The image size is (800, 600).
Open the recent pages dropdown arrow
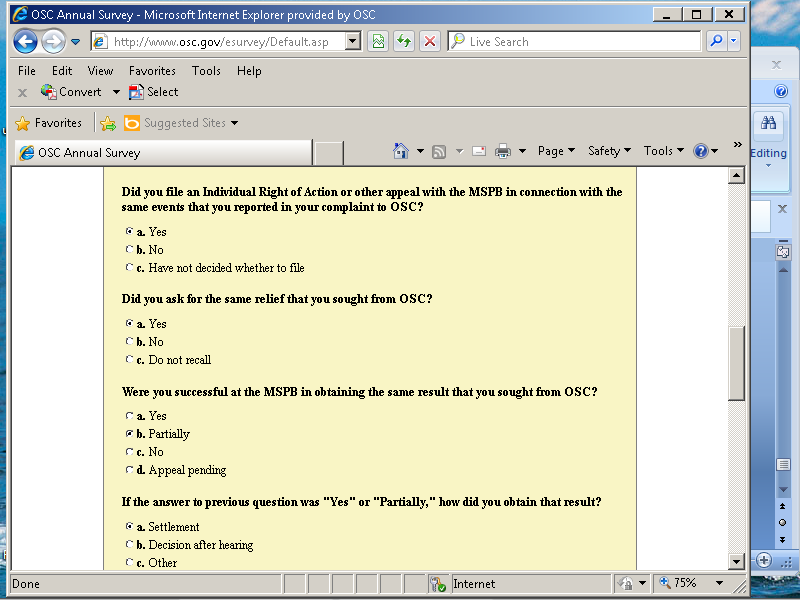76,42
